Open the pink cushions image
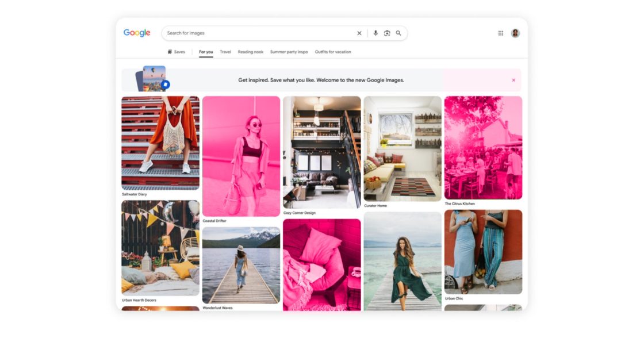644x338 pixels. pos(322,264)
